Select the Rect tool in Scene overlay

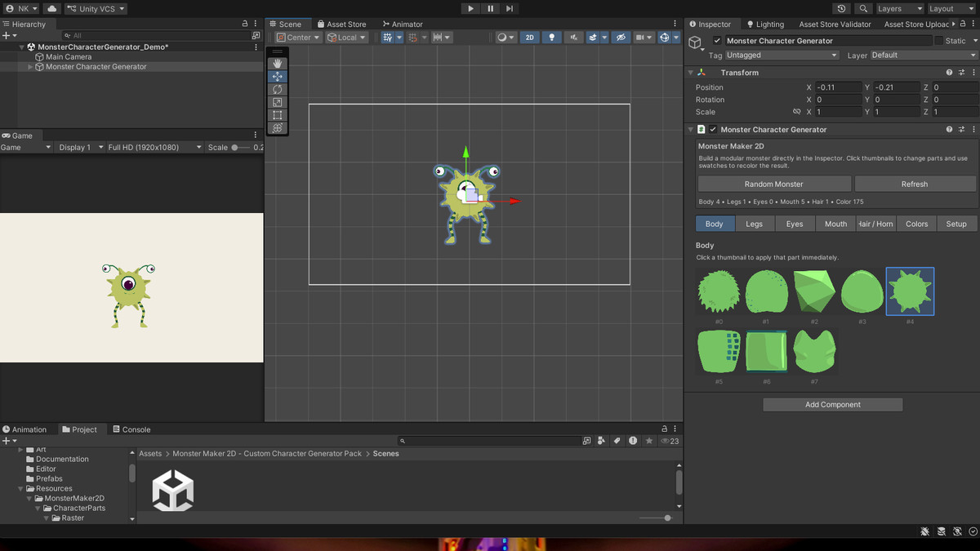(x=278, y=115)
